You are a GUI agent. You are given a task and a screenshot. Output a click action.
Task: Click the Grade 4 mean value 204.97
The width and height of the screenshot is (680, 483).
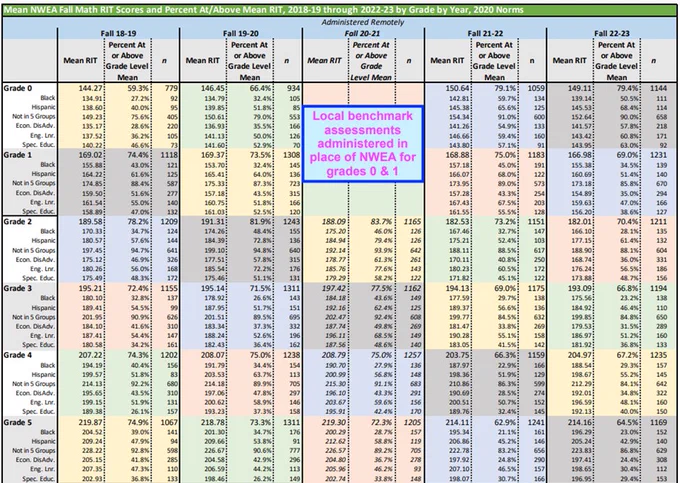click(x=579, y=355)
